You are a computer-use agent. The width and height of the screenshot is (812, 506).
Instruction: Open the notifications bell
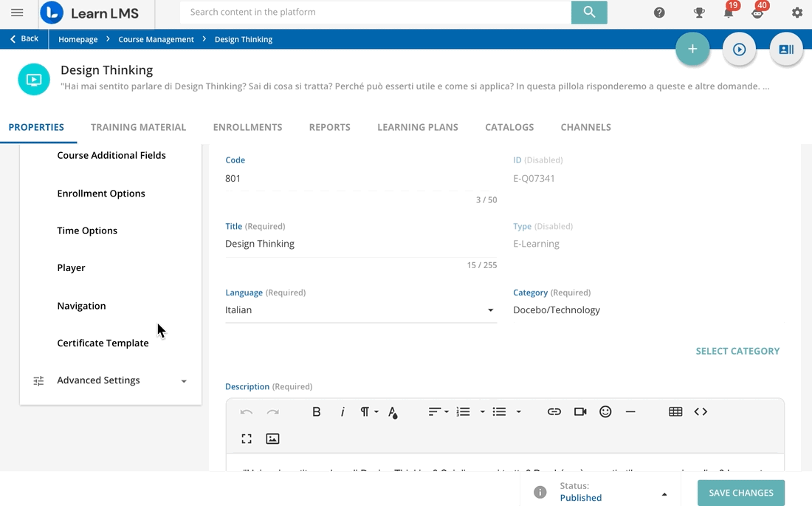pyautogui.click(x=729, y=13)
